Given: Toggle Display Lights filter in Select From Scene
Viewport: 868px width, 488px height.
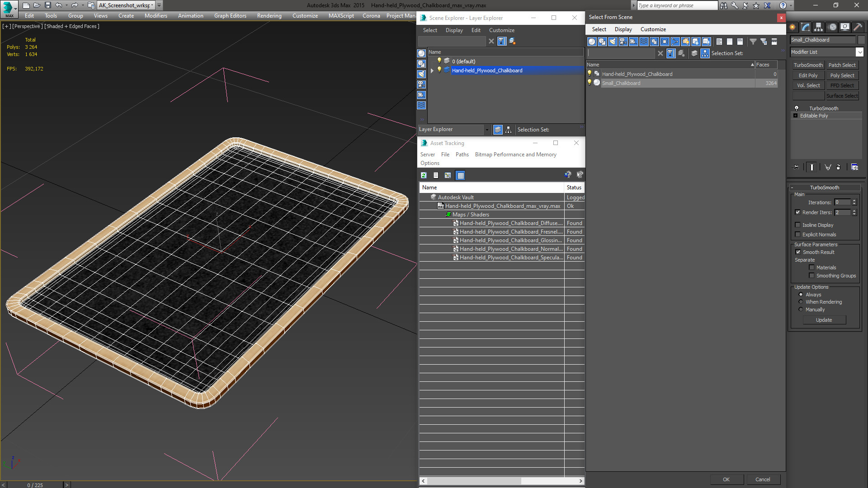Looking at the screenshot, I should (613, 42).
